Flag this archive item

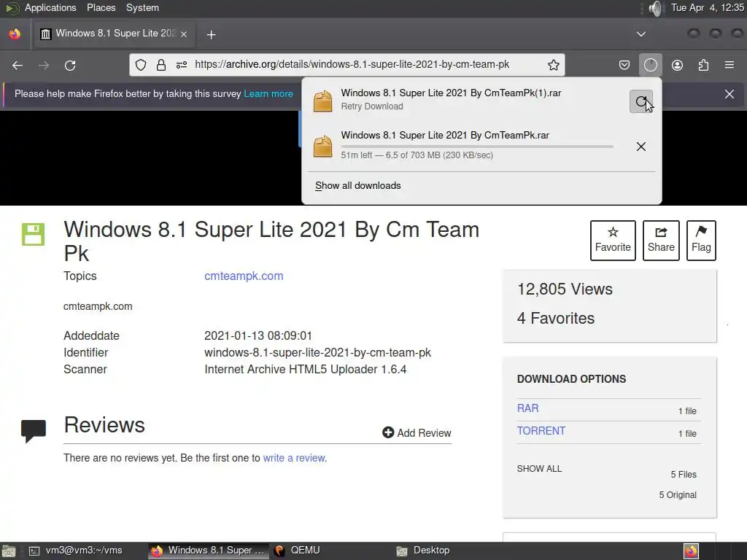[x=701, y=241]
